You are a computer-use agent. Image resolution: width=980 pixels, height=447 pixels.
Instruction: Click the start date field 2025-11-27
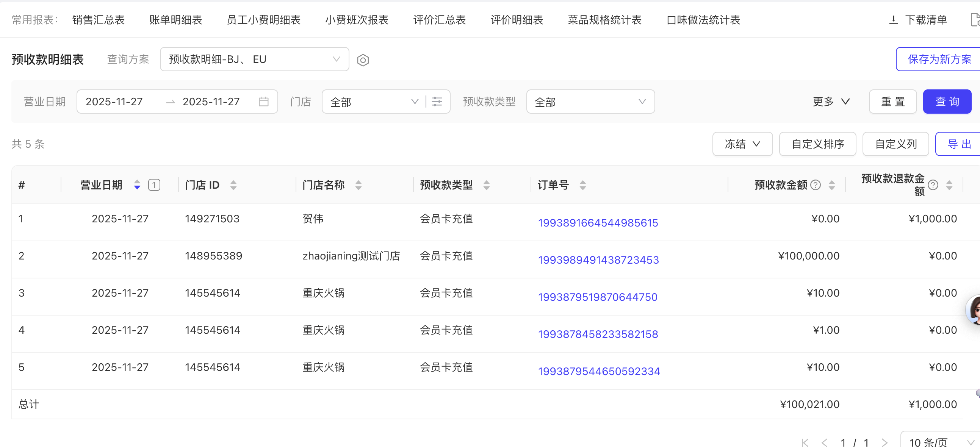click(x=114, y=102)
